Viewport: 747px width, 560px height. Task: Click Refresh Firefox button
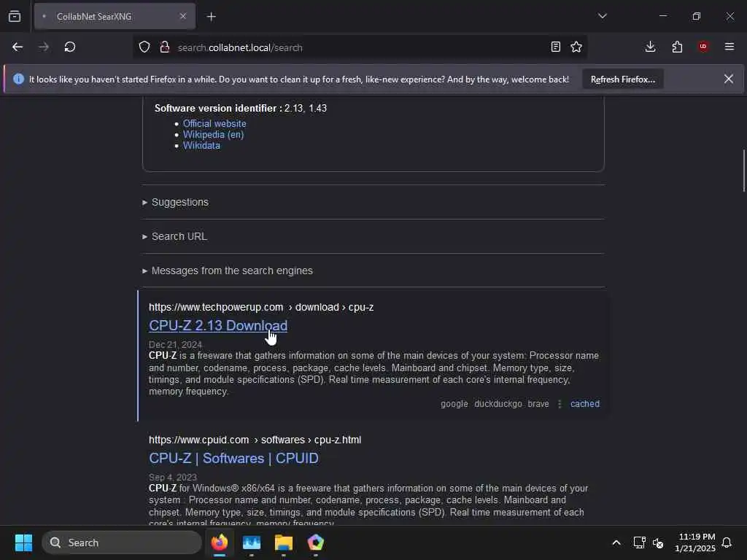point(623,79)
